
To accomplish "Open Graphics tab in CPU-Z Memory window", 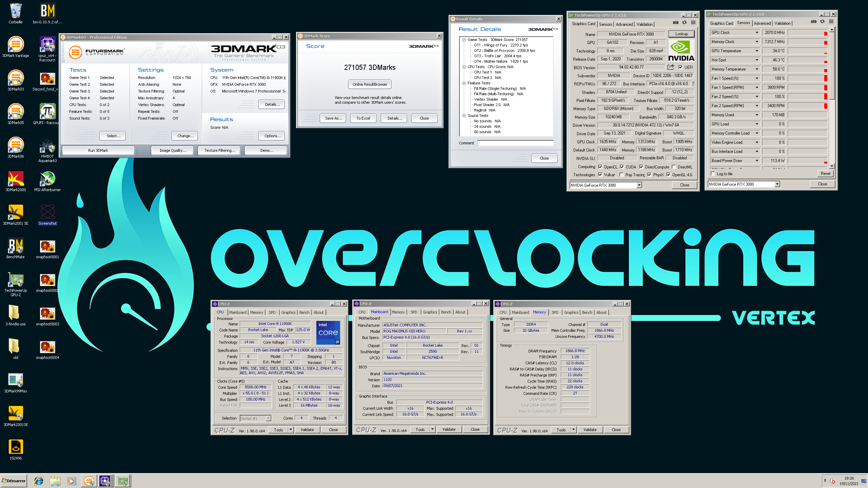I will click(x=571, y=312).
